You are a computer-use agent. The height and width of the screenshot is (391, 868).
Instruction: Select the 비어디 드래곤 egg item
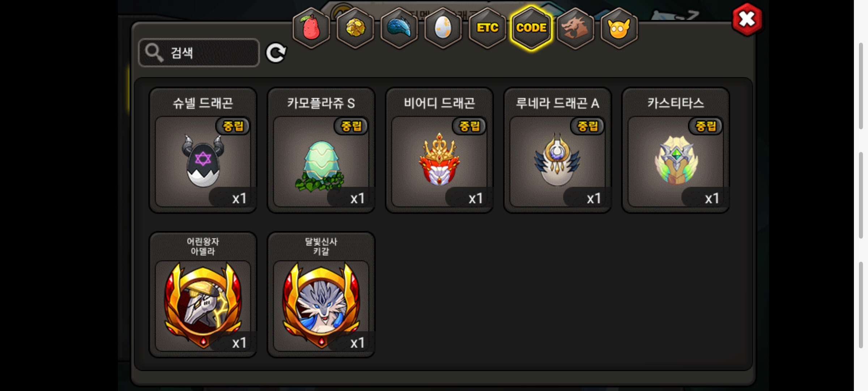(439, 150)
